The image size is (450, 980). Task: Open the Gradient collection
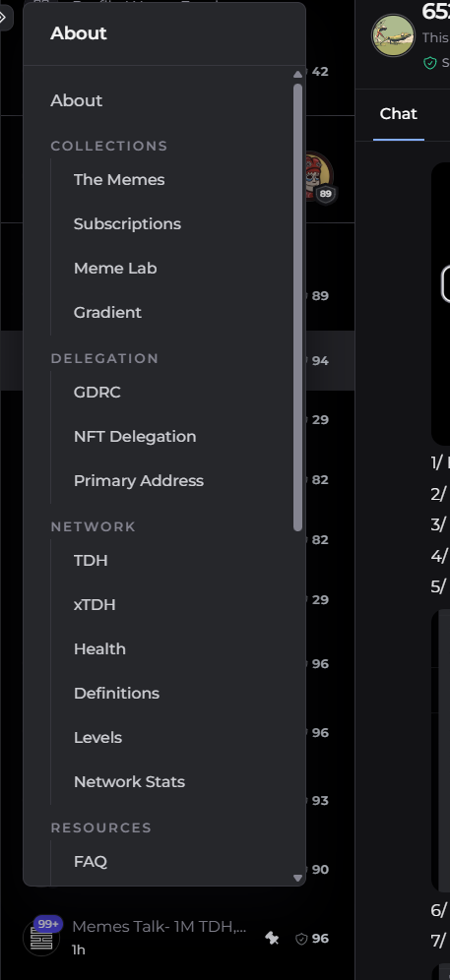coord(107,313)
